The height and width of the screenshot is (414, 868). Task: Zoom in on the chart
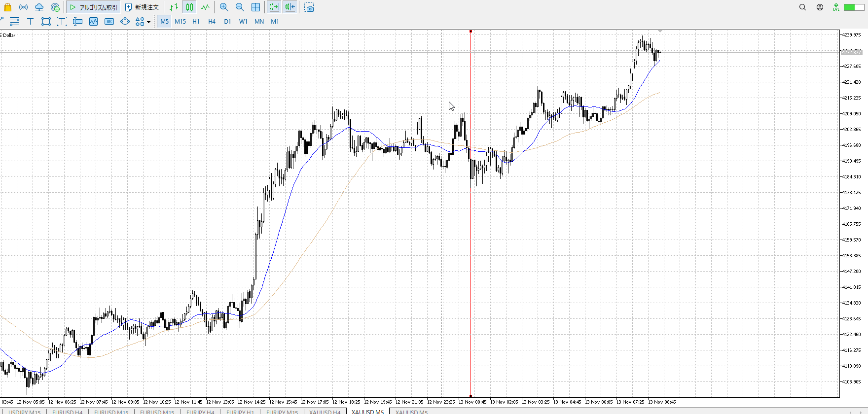click(x=224, y=7)
